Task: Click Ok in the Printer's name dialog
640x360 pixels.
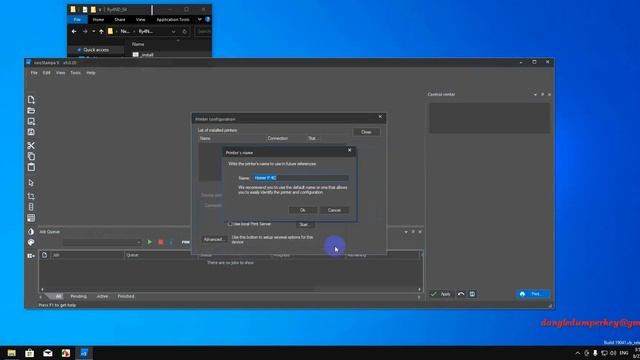Action: click(x=302, y=210)
